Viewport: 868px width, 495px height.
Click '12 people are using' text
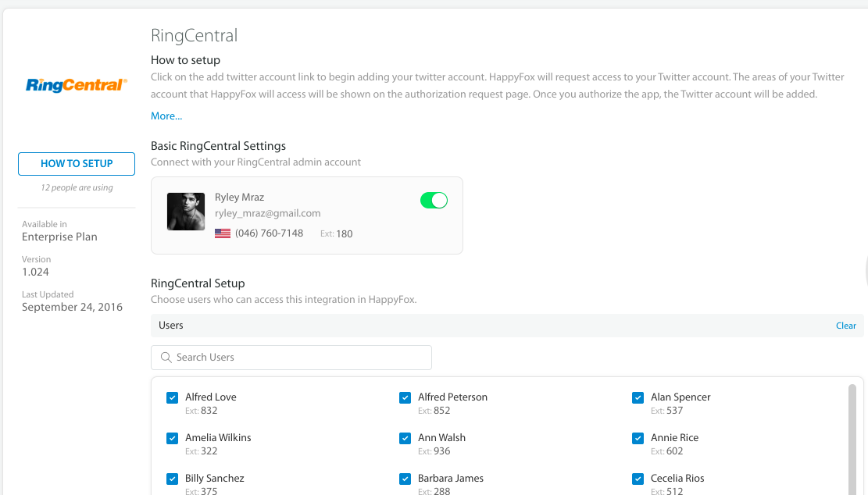(x=77, y=187)
